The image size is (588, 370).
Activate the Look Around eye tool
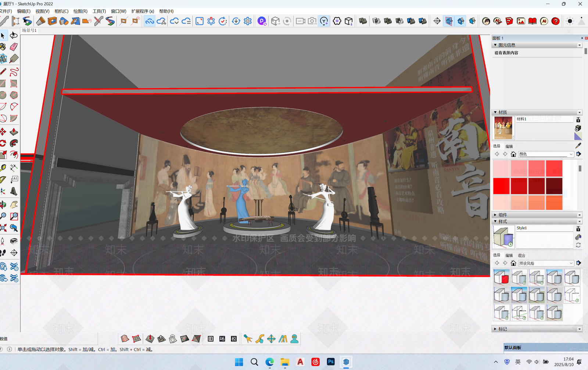pos(14,241)
